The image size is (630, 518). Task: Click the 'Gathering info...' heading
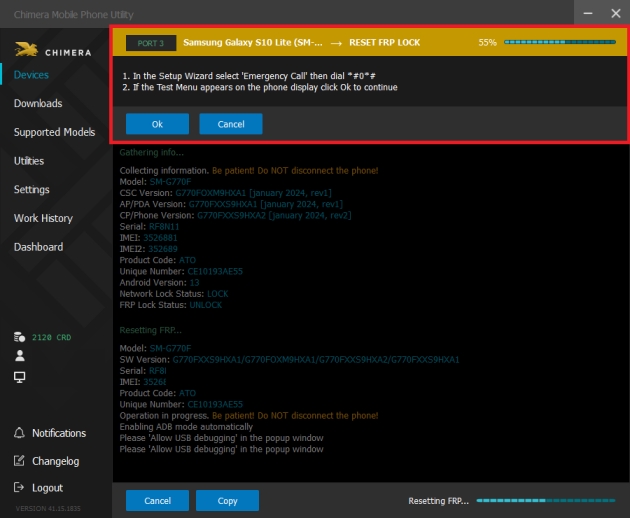pyautogui.click(x=151, y=152)
